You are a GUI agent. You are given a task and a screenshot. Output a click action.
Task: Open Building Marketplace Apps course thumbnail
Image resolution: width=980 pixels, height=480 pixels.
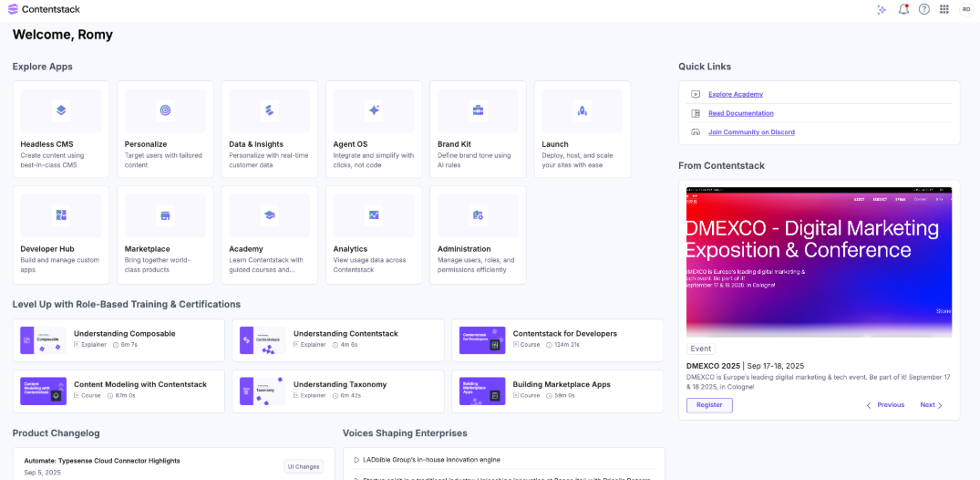[x=482, y=391]
